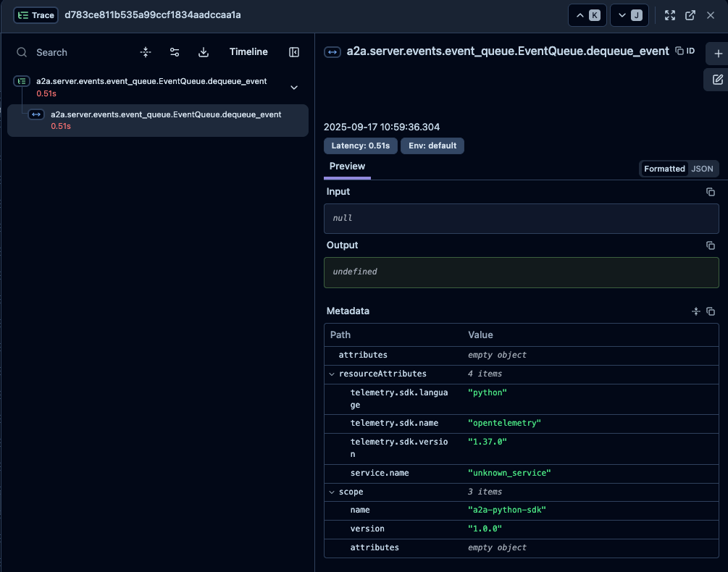728x572 pixels.
Task: Select the Formatted view option
Action: coord(664,169)
